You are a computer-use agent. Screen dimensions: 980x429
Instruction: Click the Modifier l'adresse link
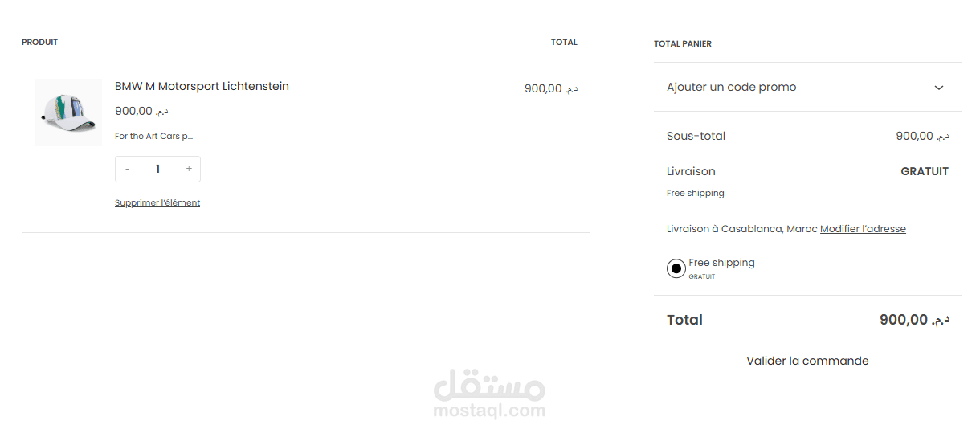[863, 229]
